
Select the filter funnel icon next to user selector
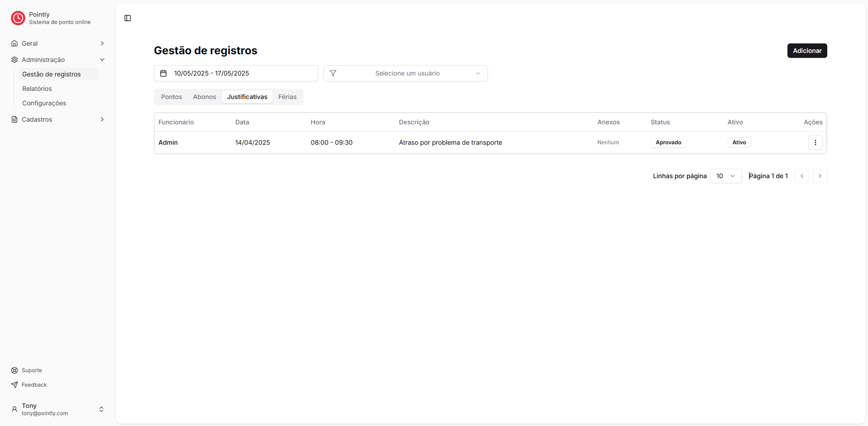click(x=333, y=73)
